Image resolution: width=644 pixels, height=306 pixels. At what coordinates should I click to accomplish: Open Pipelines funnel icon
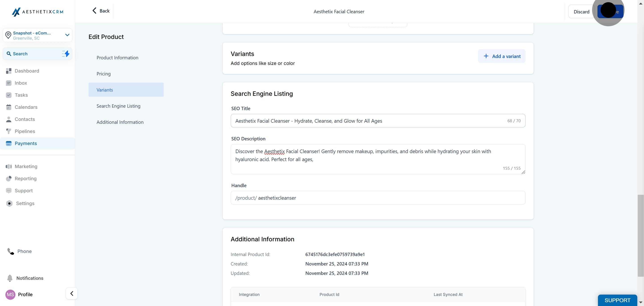(9, 131)
